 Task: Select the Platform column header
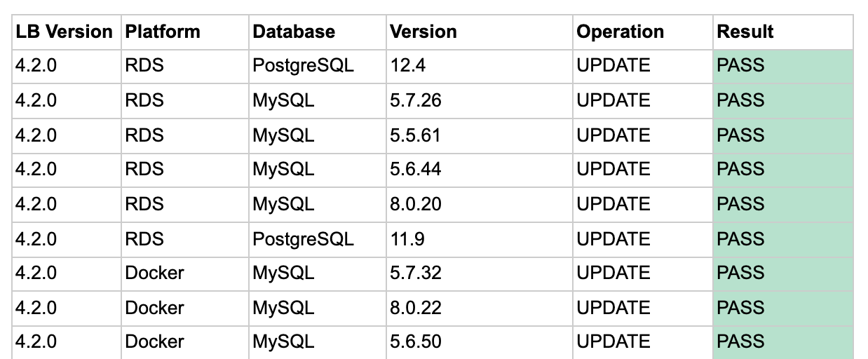tap(185, 32)
